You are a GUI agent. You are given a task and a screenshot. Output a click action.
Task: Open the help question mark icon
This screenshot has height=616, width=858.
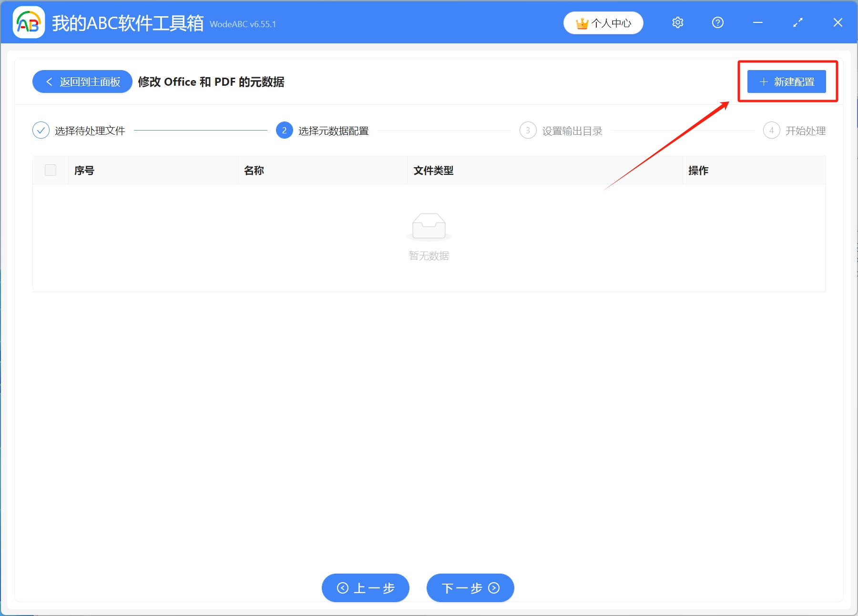tap(718, 22)
